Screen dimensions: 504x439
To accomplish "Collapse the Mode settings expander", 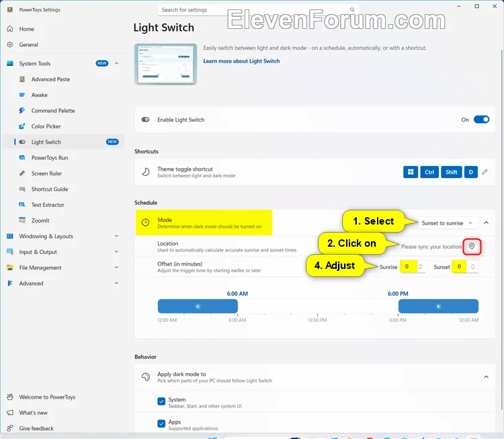I will point(486,223).
